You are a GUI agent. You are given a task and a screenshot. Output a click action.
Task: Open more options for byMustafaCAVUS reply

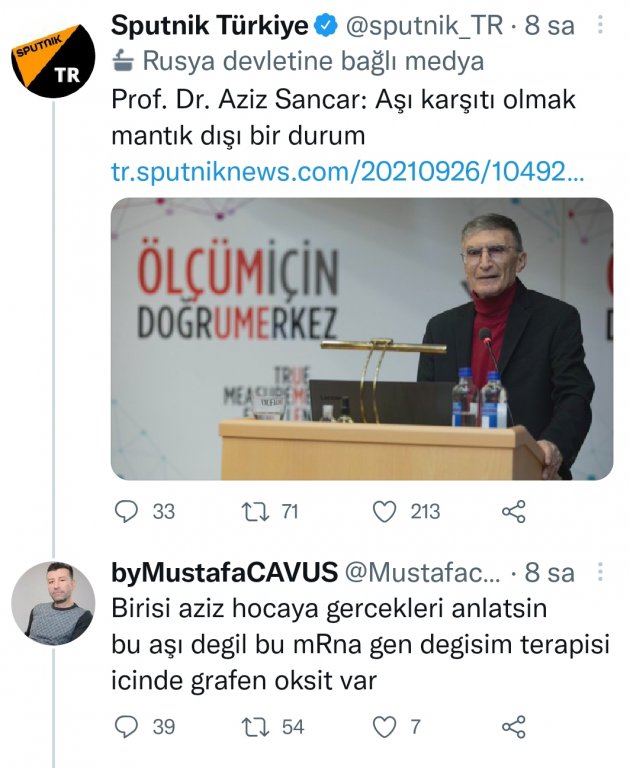tap(600, 572)
